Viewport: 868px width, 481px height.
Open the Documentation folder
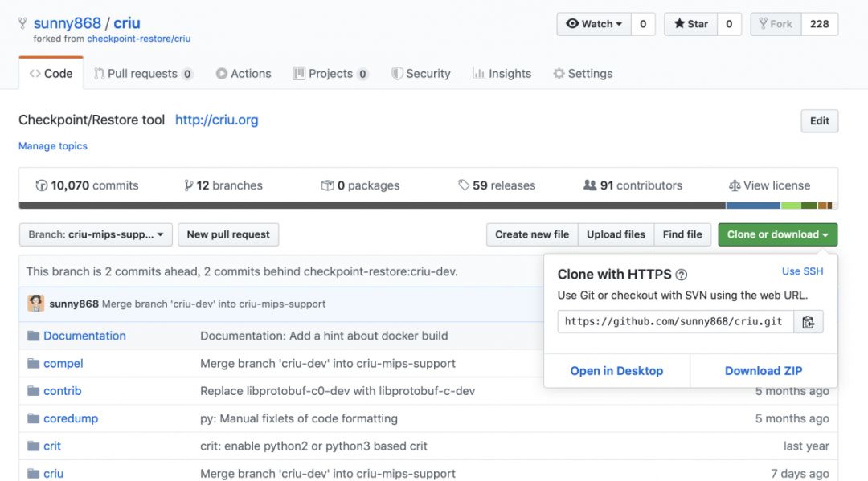[x=84, y=336]
